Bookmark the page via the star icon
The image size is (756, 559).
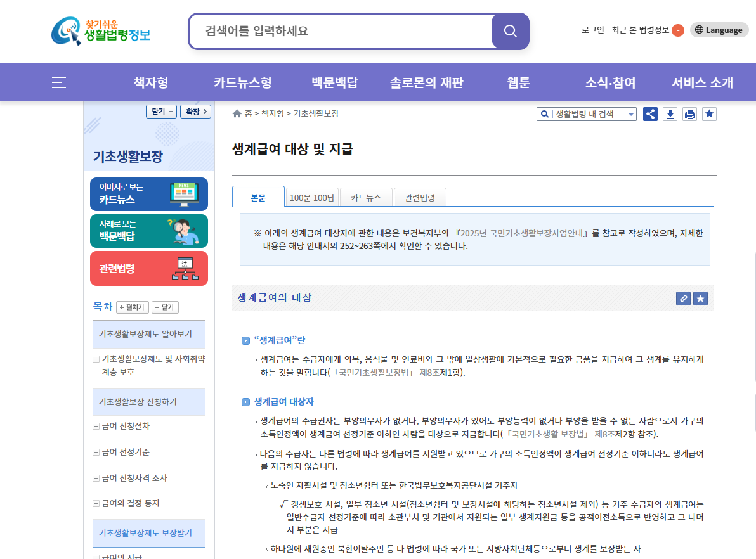[709, 113]
